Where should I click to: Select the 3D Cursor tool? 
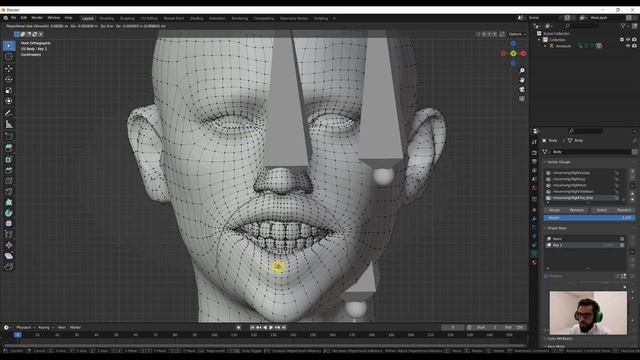coord(9,57)
